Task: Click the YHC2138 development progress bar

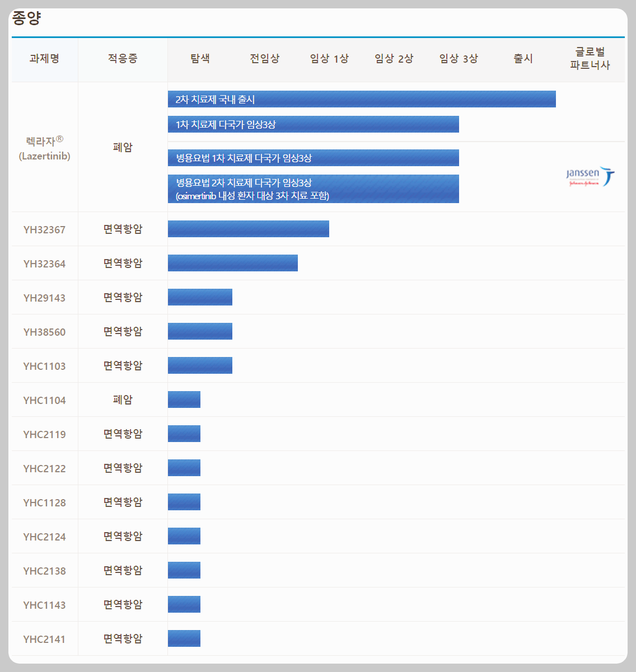Action: (184, 570)
